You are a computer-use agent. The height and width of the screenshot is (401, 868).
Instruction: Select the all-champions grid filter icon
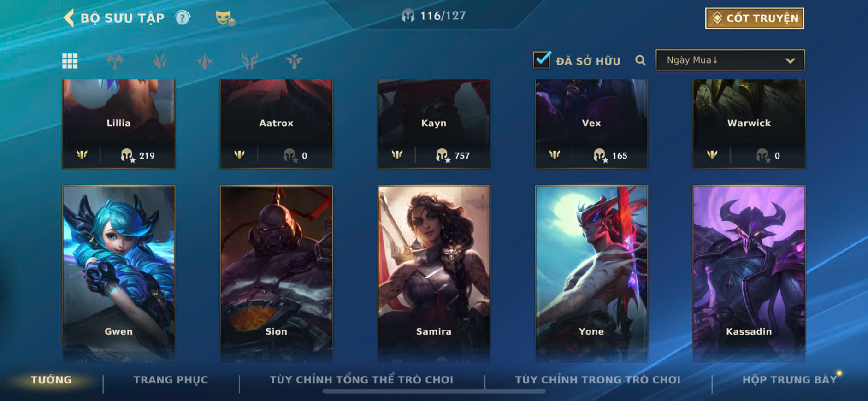[x=70, y=61]
